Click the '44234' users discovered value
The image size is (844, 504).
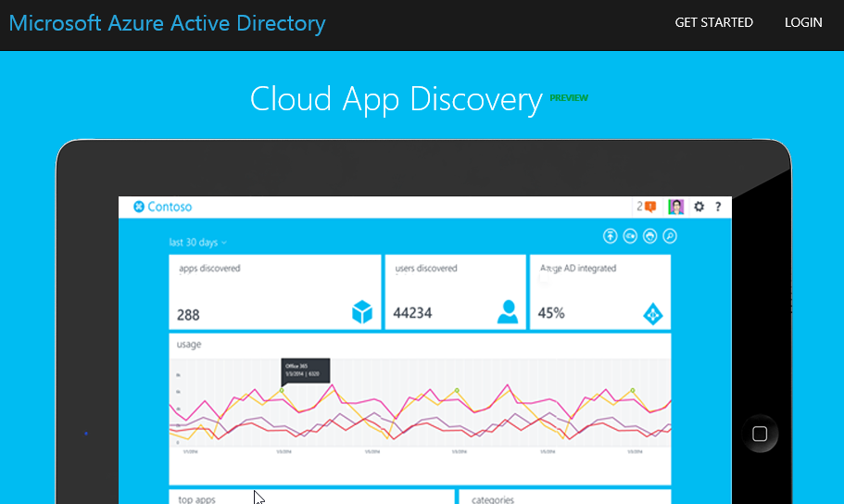click(412, 313)
